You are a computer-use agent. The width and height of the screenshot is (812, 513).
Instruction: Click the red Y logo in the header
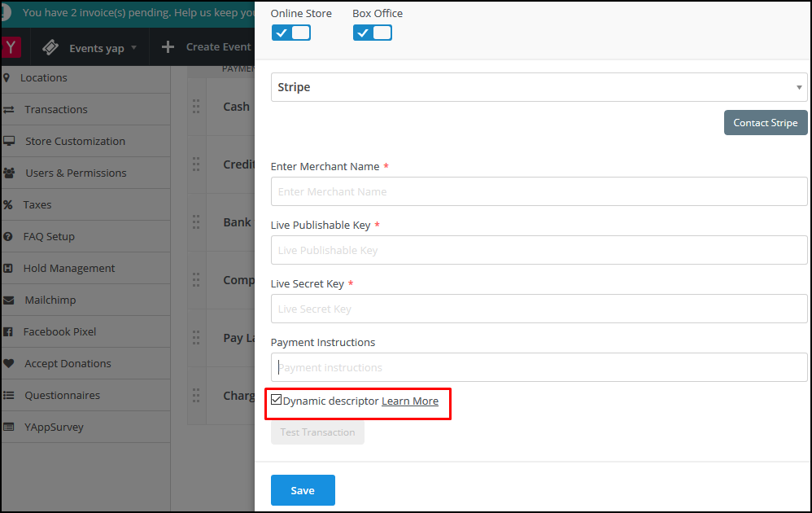coord(11,46)
